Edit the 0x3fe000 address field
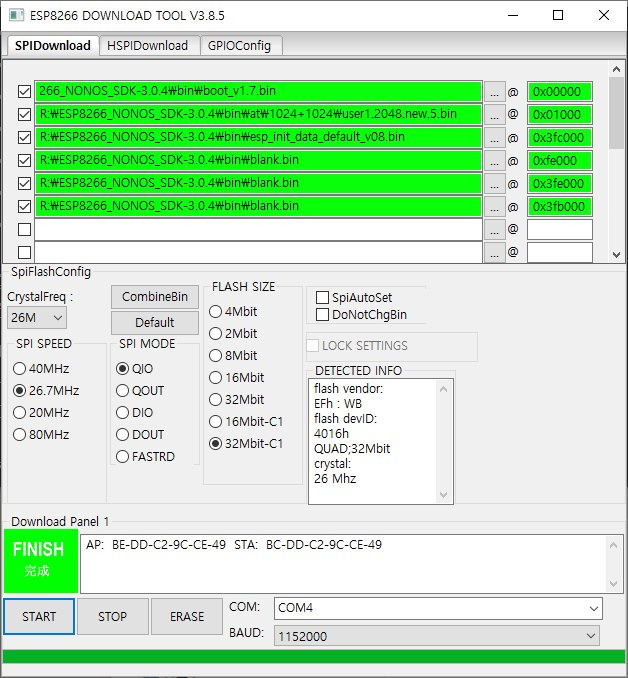Screen dimensions: 628x678 (560, 183)
